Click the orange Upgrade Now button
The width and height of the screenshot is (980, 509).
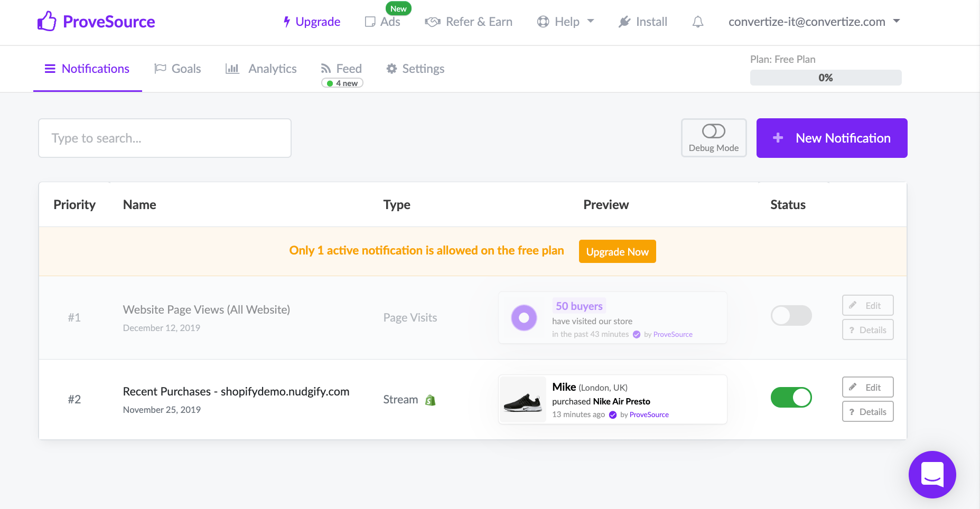pyautogui.click(x=618, y=251)
